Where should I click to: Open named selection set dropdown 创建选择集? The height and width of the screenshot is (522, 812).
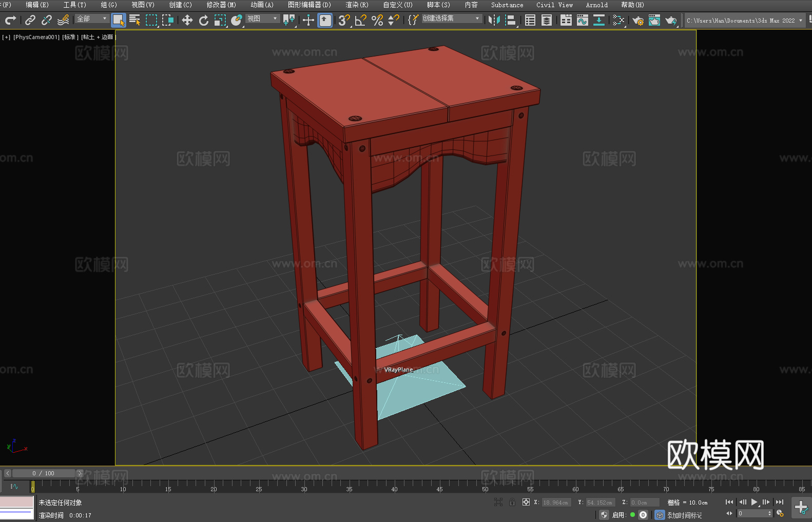pyautogui.click(x=452, y=18)
